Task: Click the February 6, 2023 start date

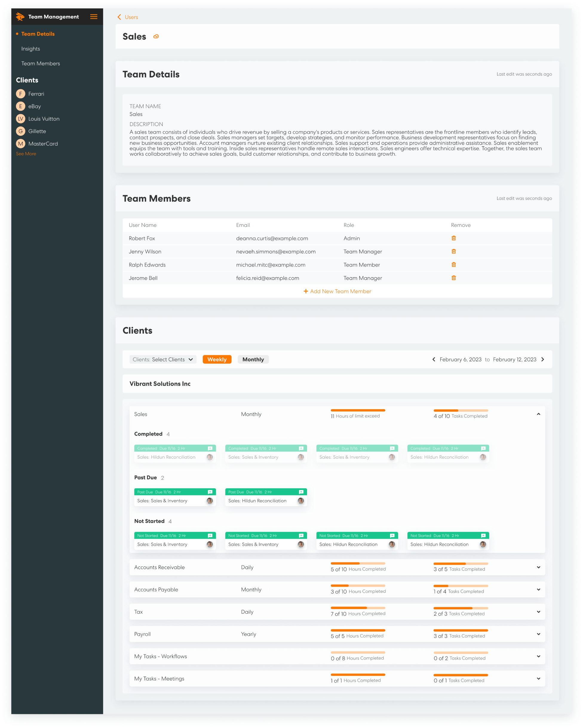Action: [461, 359]
